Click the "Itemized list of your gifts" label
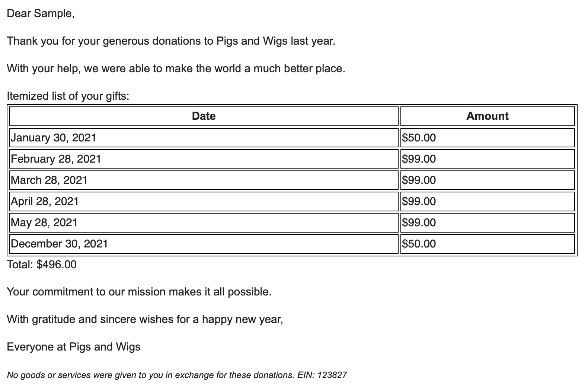This screenshot has height=387, width=588. point(68,96)
